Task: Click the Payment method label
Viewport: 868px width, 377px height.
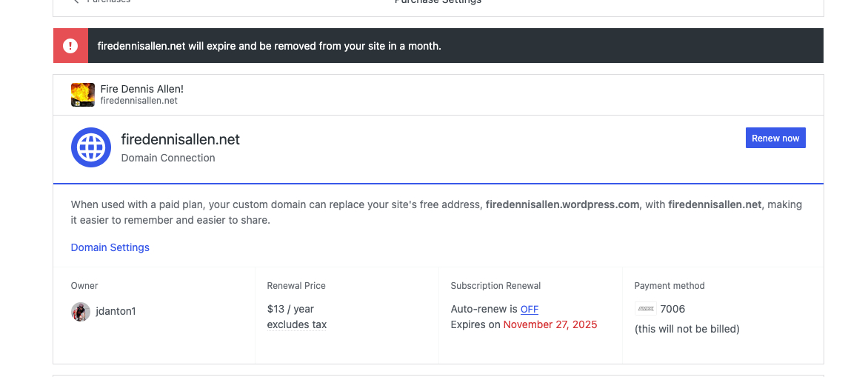Action: 669,286
